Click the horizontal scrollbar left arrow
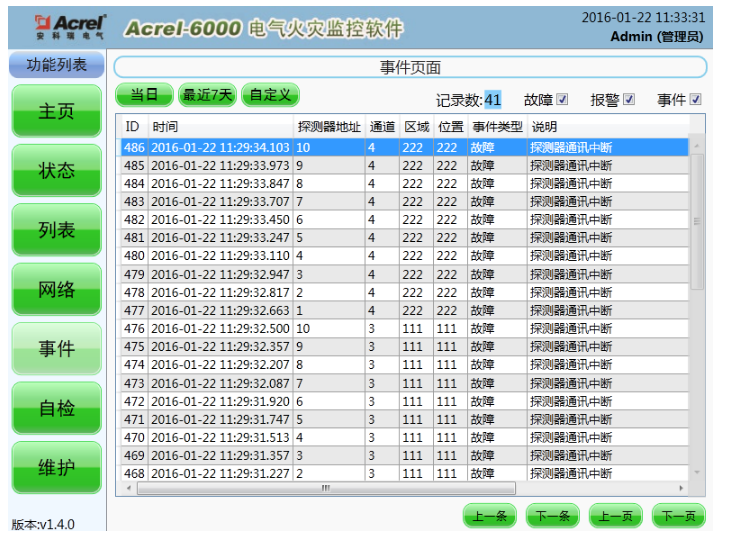The image size is (729, 547). (x=129, y=488)
